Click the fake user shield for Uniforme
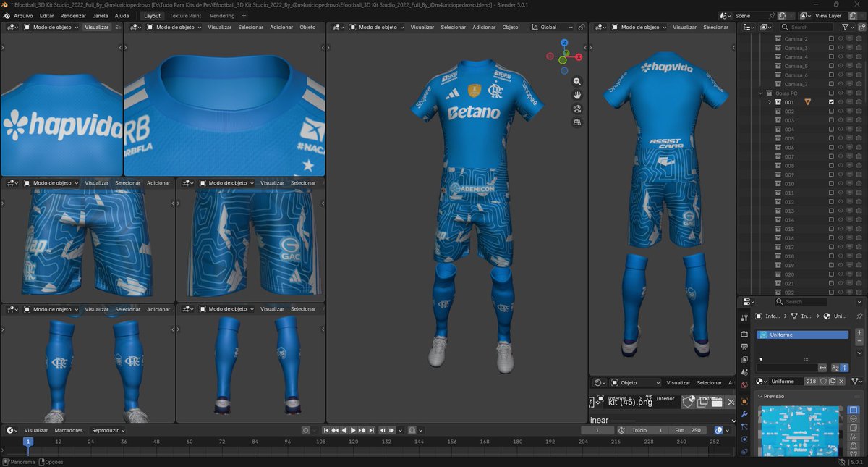The width and height of the screenshot is (868, 467). (x=823, y=382)
